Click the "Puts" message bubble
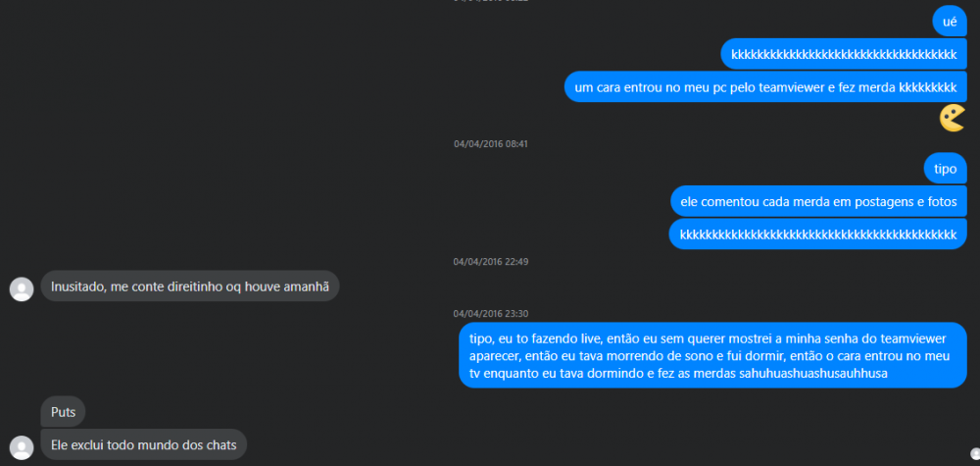Image resolution: width=980 pixels, height=466 pixels. point(63,412)
